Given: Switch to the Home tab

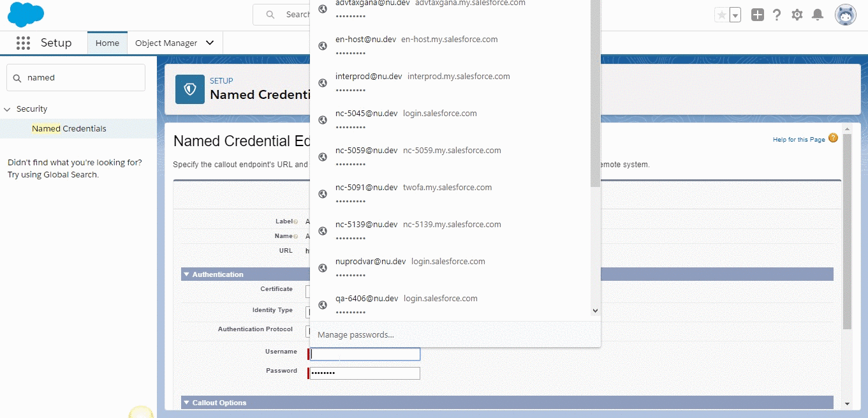Looking at the screenshot, I should [x=107, y=43].
